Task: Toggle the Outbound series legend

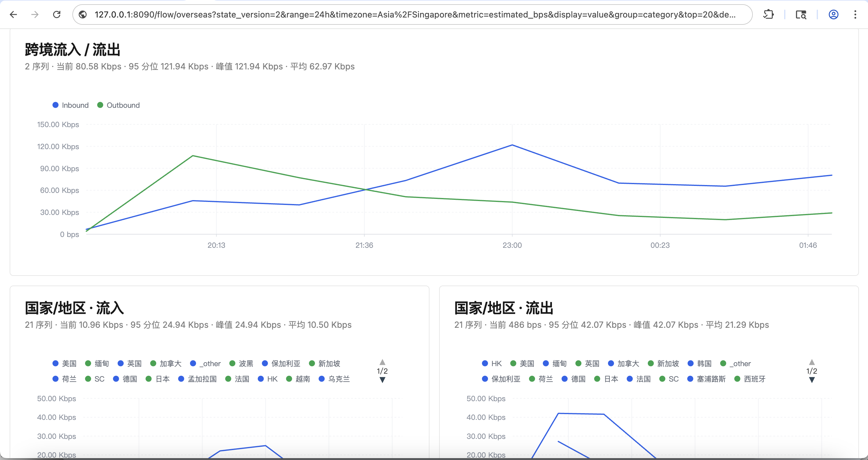Action: coord(119,105)
